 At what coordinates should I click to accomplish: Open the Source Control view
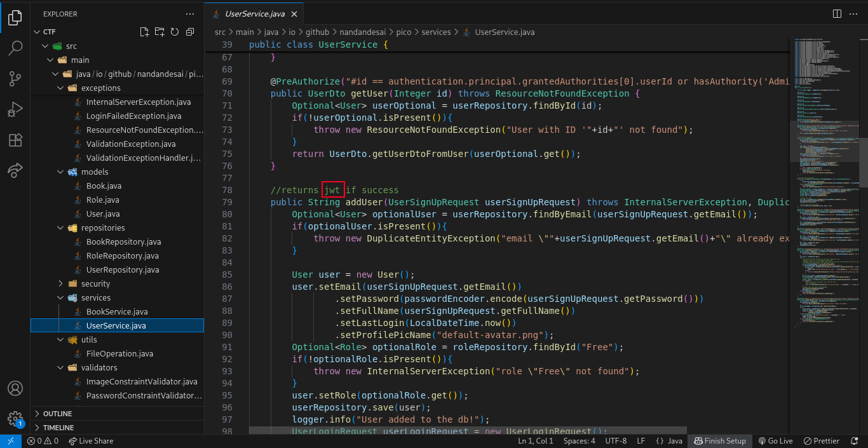point(15,79)
